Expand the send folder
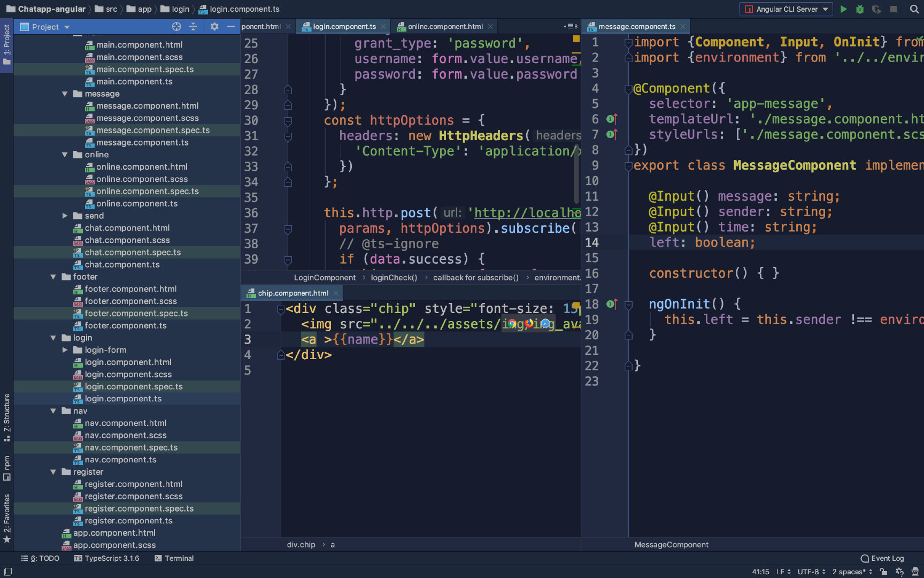The height and width of the screenshot is (578, 924). tap(65, 216)
